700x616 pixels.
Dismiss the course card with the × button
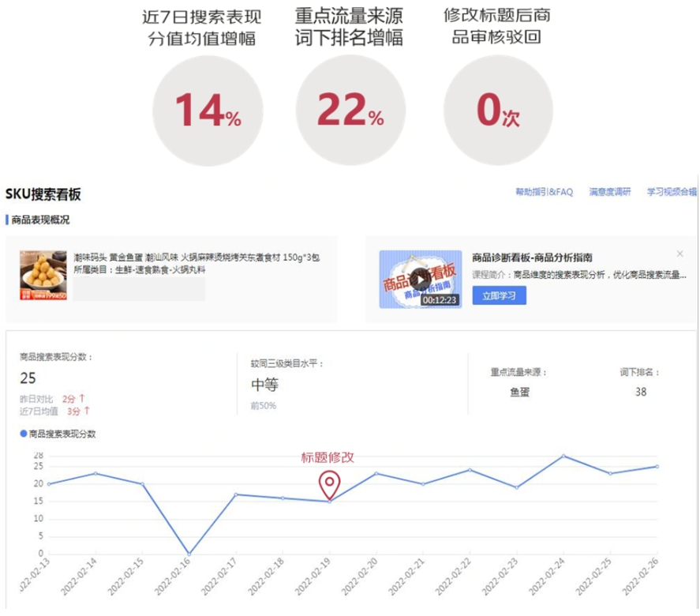[679, 254]
